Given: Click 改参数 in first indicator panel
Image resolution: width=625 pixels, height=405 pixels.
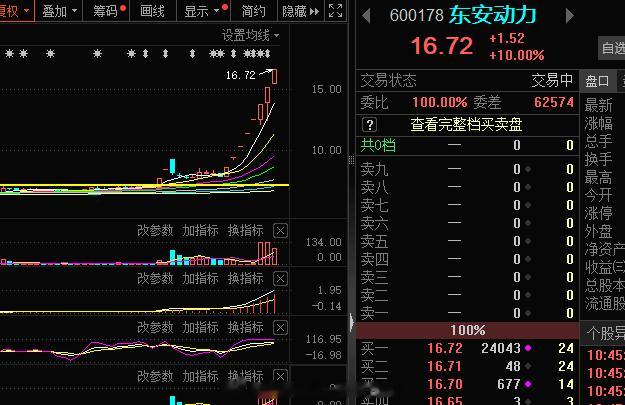Looking at the screenshot, I should [155, 230].
